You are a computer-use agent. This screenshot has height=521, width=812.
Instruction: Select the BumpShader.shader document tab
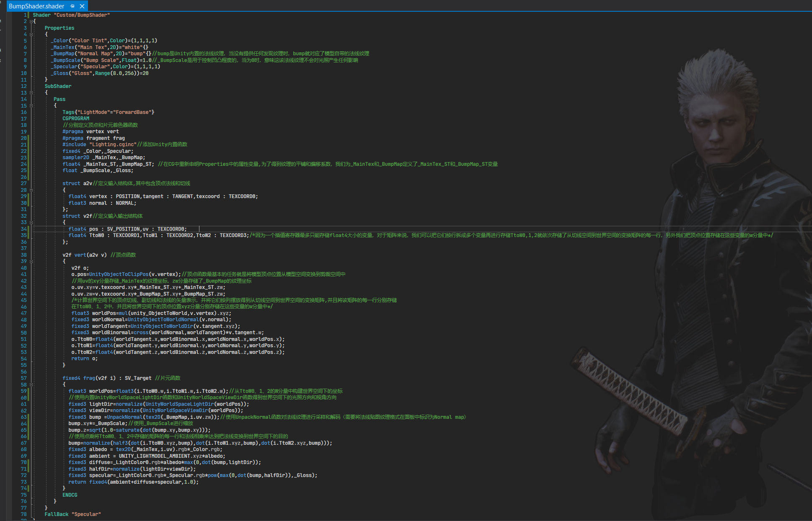click(36, 6)
